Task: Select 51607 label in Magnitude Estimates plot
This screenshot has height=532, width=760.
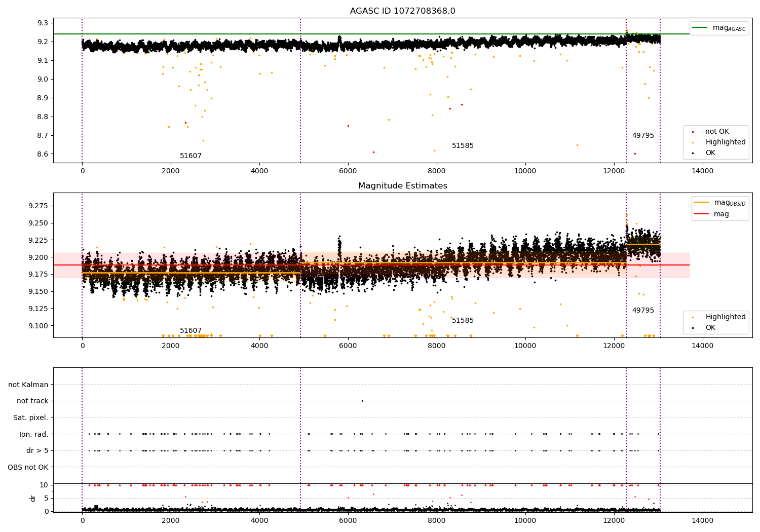Action: click(x=191, y=331)
